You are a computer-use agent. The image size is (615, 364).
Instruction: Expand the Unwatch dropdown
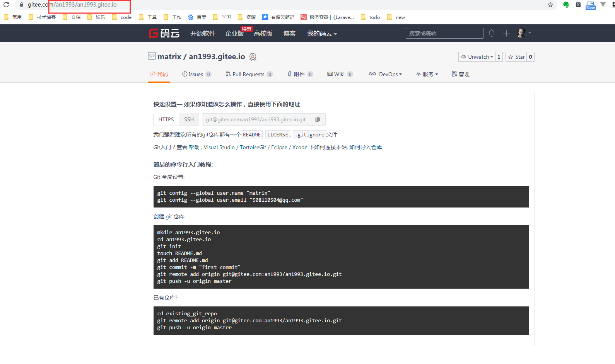tap(477, 57)
